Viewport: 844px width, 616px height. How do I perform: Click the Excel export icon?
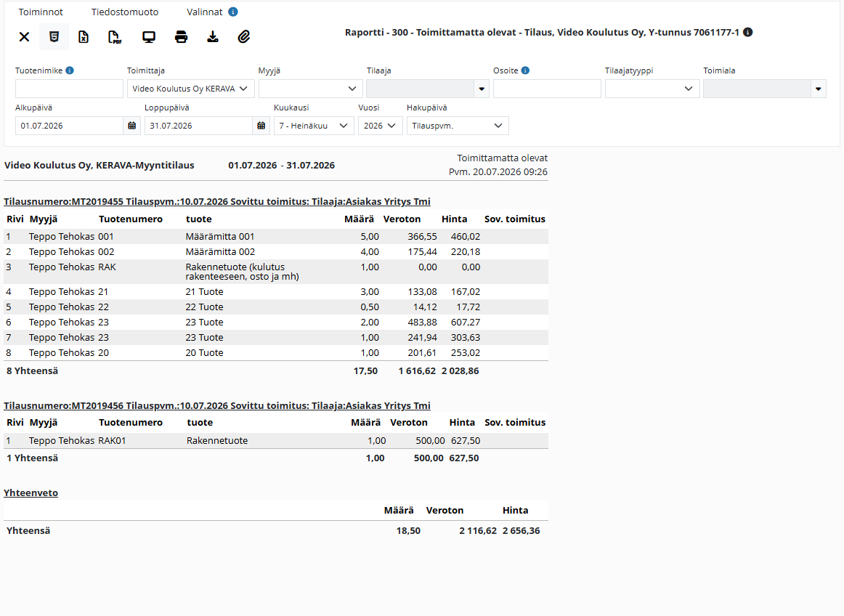(84, 36)
